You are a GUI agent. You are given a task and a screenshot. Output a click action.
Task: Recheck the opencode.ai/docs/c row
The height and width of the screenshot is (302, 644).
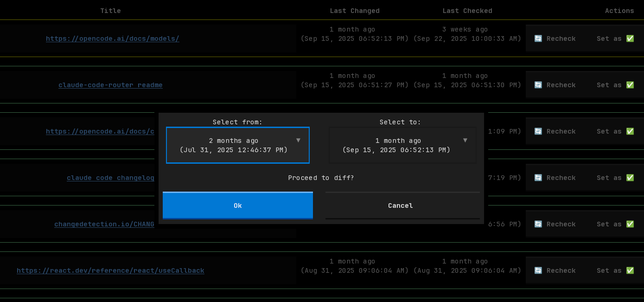[555, 131]
